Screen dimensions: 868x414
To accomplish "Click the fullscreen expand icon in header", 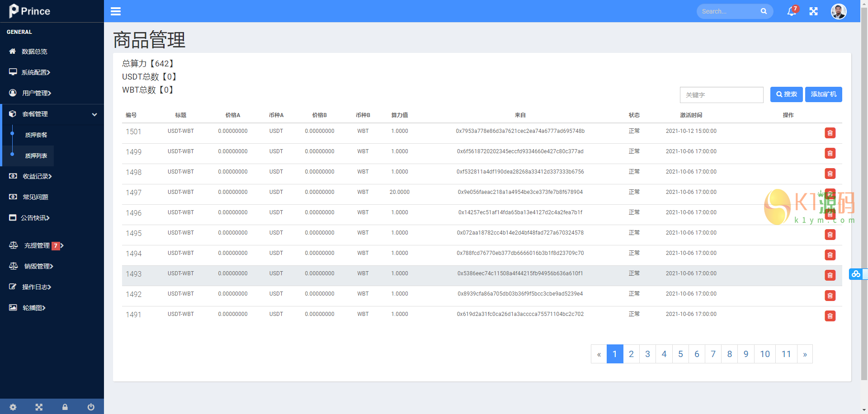I will pos(813,11).
